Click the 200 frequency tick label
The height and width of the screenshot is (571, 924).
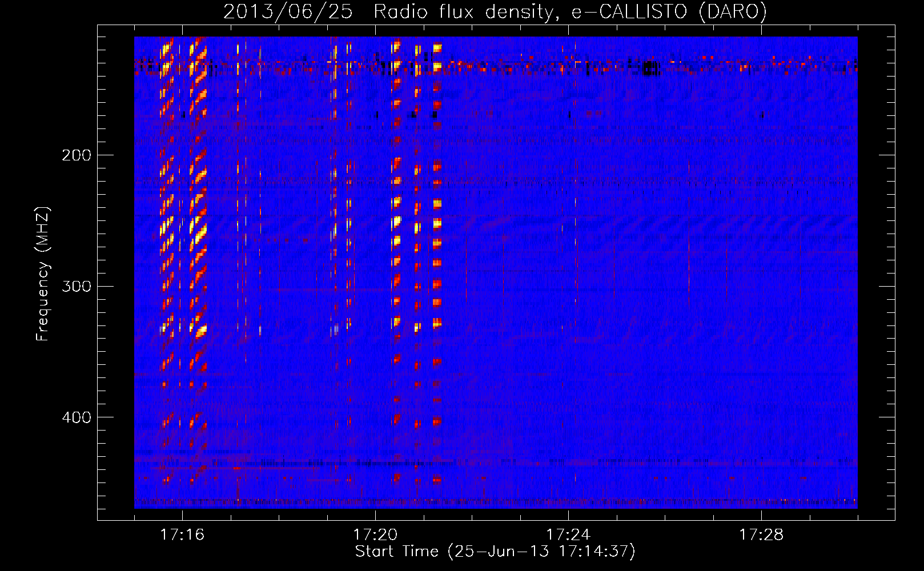(x=77, y=155)
